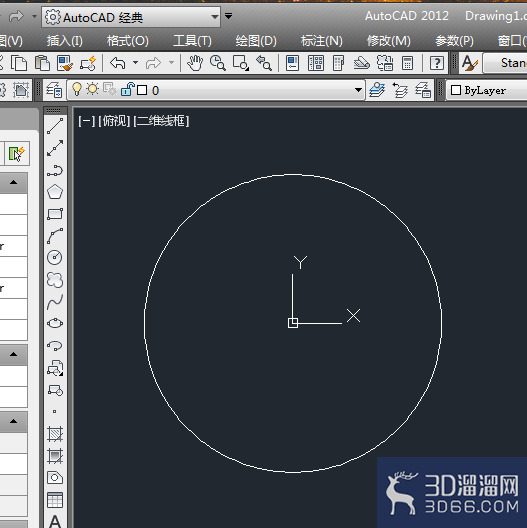Screen dimensions: 527x528
Task: Click the Help question mark icon
Action: 437,63
